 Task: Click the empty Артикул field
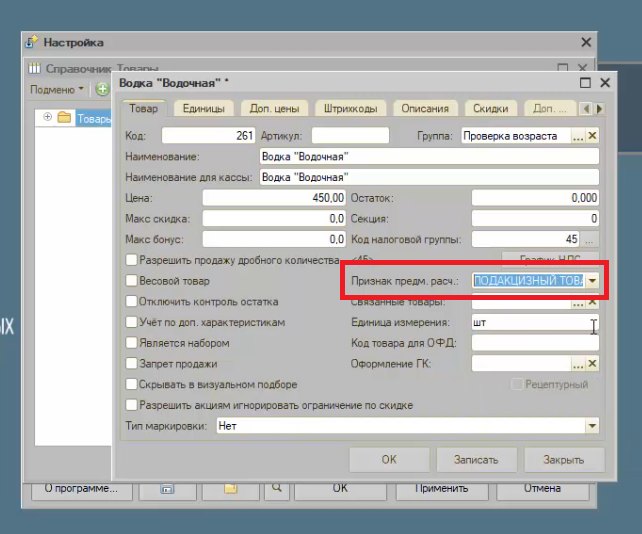350,136
